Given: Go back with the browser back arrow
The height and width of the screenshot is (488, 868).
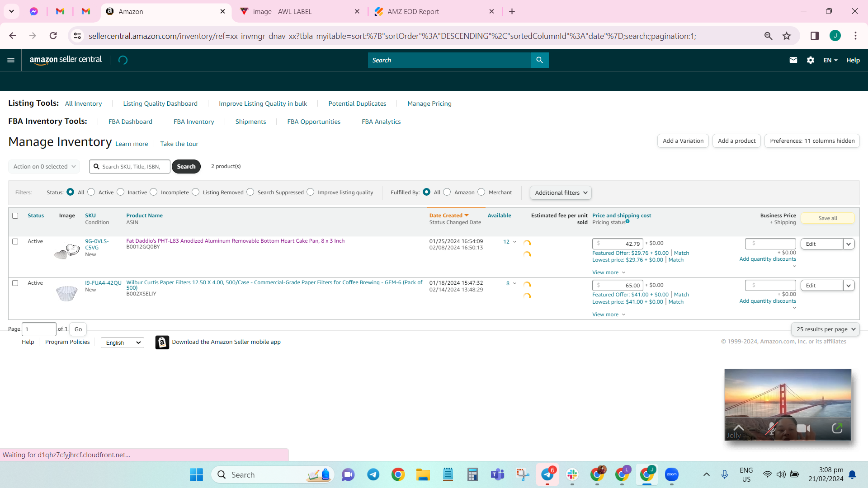Looking at the screenshot, I should pos(13,36).
